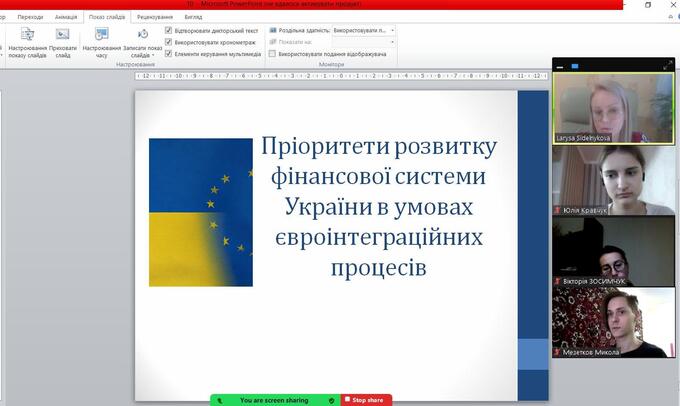Image resolution: width=680 pixels, height=406 pixels.
Task: Minimize the Zoom video thumbnail strip
Action: pos(561,65)
